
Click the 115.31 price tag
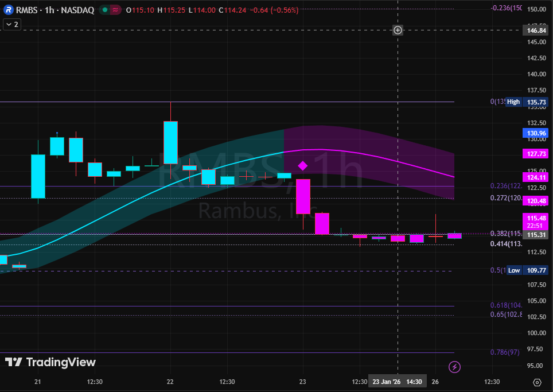tap(535, 235)
